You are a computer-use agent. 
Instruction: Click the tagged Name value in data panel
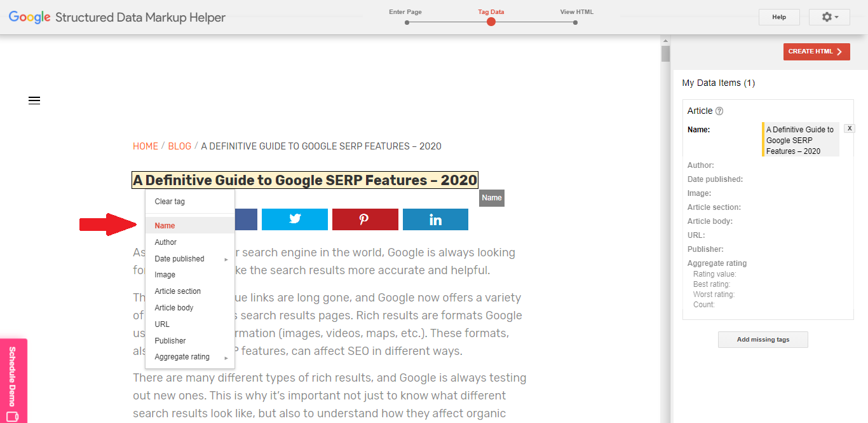[x=801, y=140]
